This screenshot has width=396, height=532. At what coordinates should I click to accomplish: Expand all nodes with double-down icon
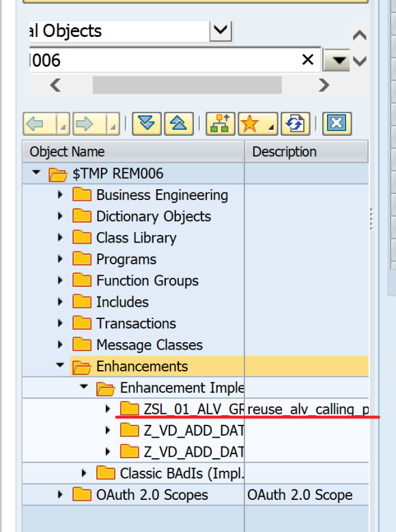point(147,124)
